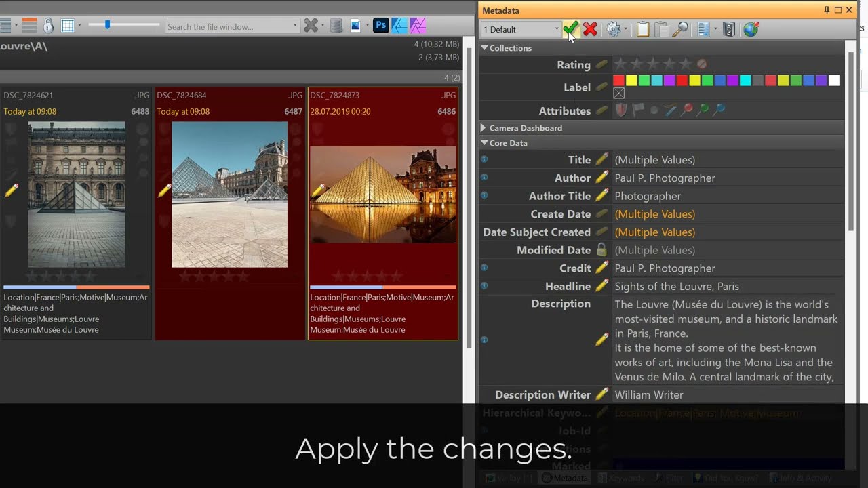
Task: Click the Create Date '(Multiple Values)' field
Action: coord(728,214)
